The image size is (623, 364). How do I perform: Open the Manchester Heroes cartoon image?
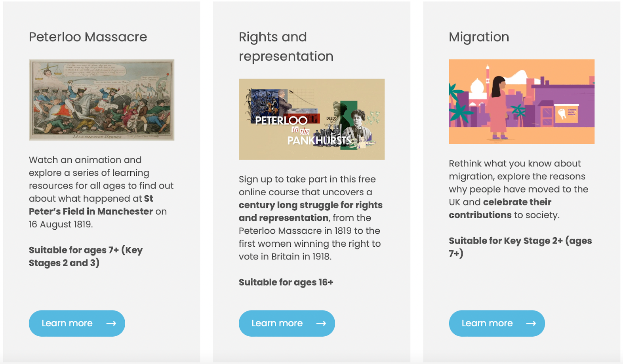(101, 100)
